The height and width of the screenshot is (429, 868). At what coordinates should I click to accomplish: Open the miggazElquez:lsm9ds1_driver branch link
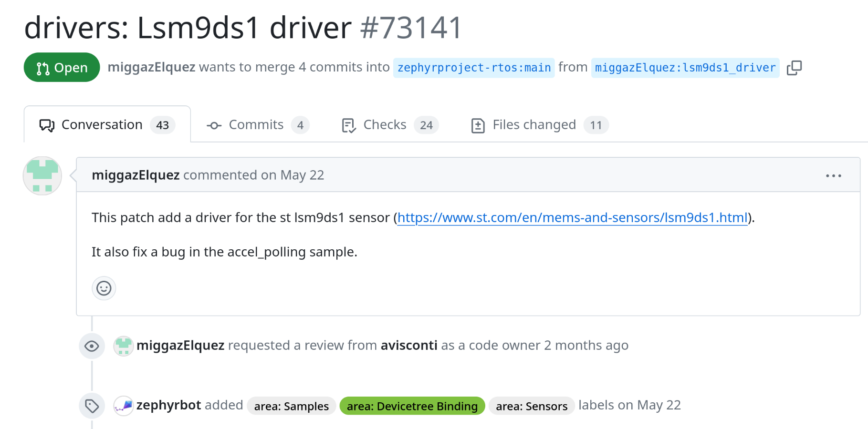(x=685, y=68)
